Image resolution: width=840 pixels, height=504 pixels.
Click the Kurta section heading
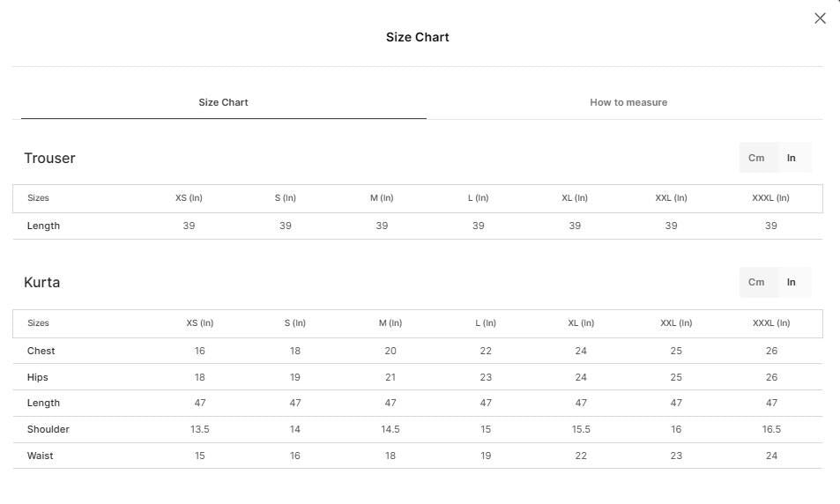pyautogui.click(x=41, y=282)
